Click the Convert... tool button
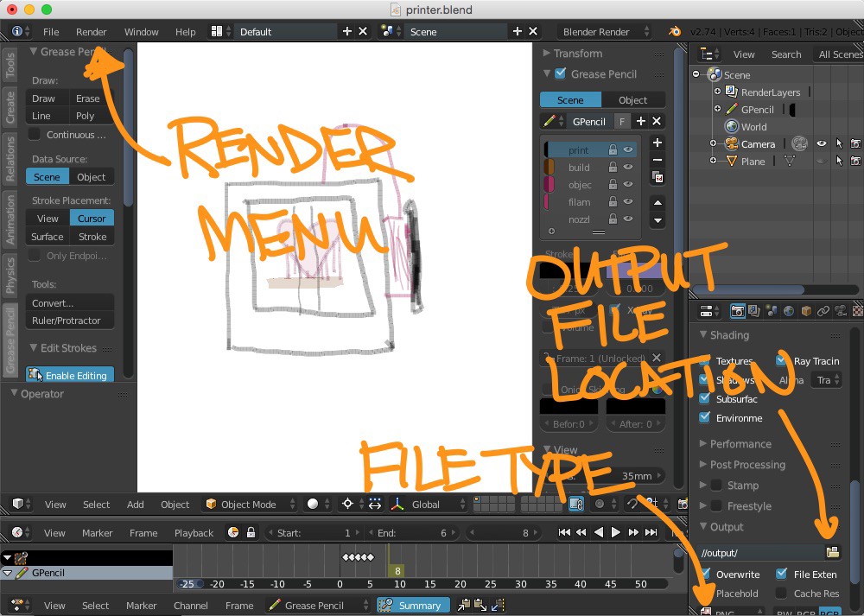The image size is (864, 616). [x=70, y=303]
